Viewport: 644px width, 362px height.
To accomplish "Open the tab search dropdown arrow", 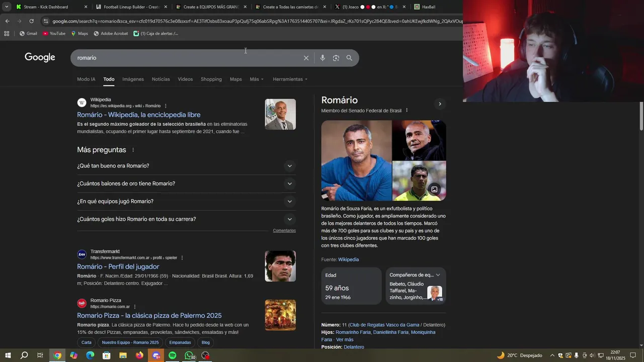I will click(7, 7).
